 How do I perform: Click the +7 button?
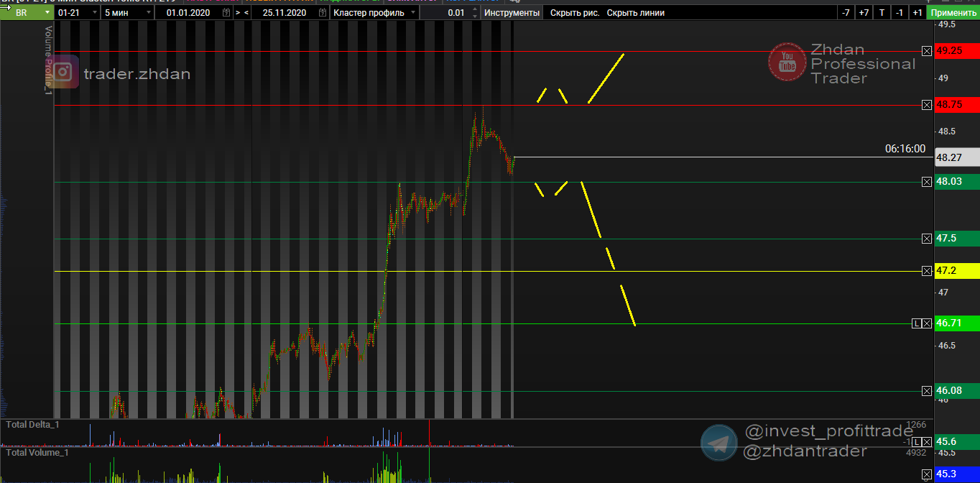pyautogui.click(x=864, y=13)
